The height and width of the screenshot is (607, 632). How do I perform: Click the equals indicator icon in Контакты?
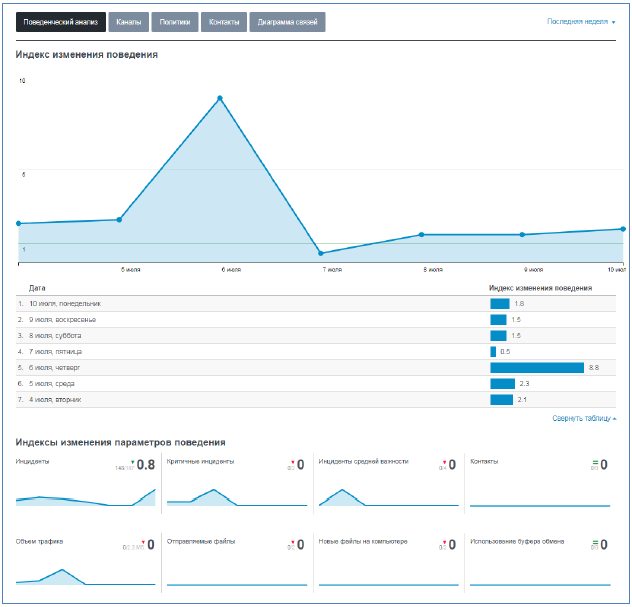595,463
